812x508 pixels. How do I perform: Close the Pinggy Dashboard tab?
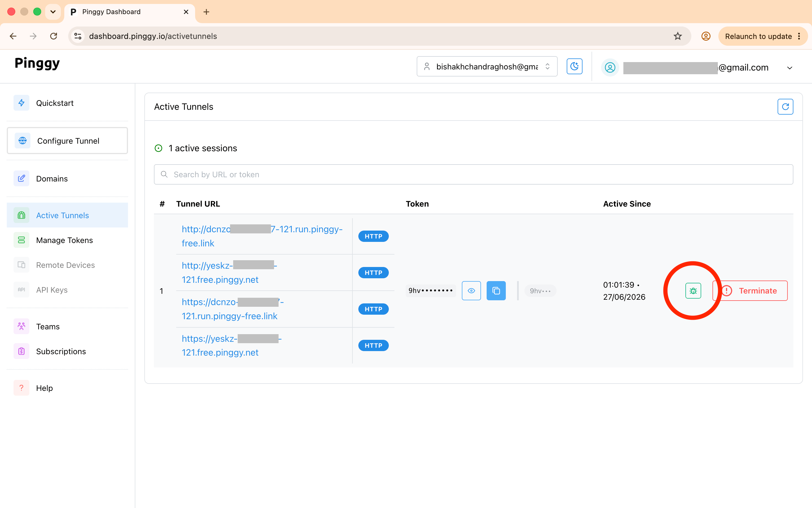(x=186, y=12)
